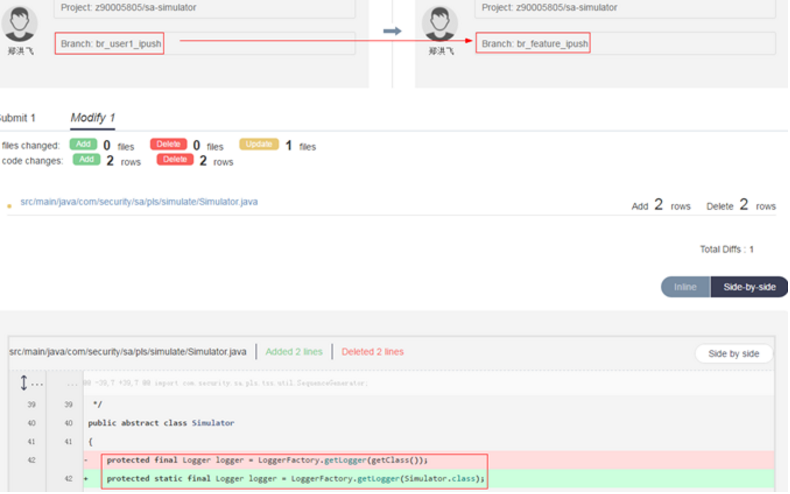Switch to the Modify 1 tab
This screenshot has height=494, width=790.
pos(93,118)
